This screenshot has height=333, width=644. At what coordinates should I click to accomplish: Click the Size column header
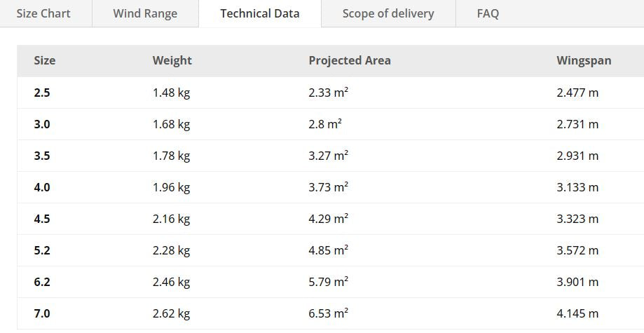(x=45, y=60)
